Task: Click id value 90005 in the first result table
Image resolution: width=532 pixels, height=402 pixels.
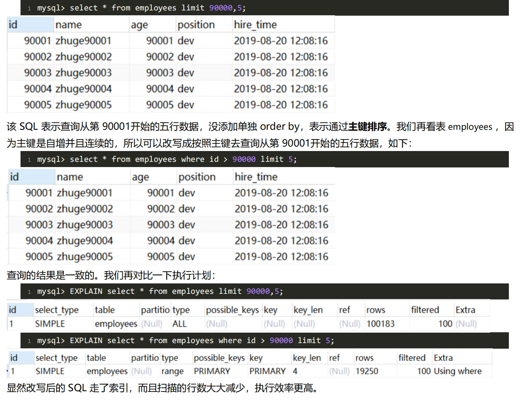Action: pos(38,105)
